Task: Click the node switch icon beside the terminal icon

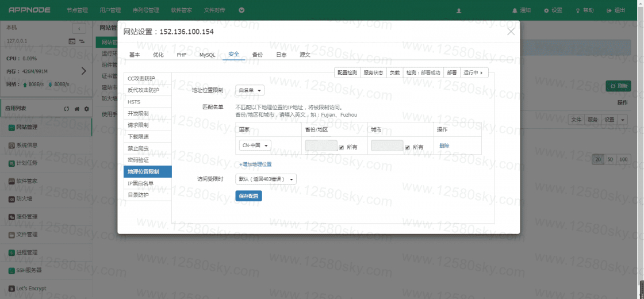Action: click(x=82, y=41)
